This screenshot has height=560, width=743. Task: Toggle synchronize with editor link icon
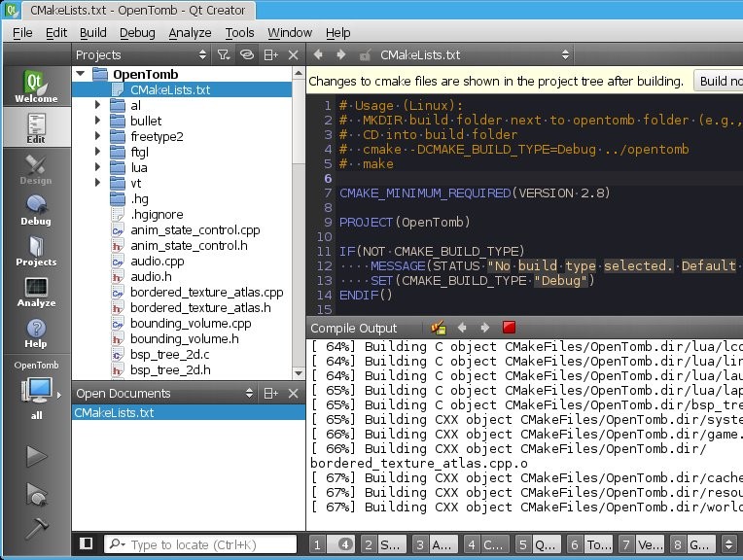coord(247,55)
